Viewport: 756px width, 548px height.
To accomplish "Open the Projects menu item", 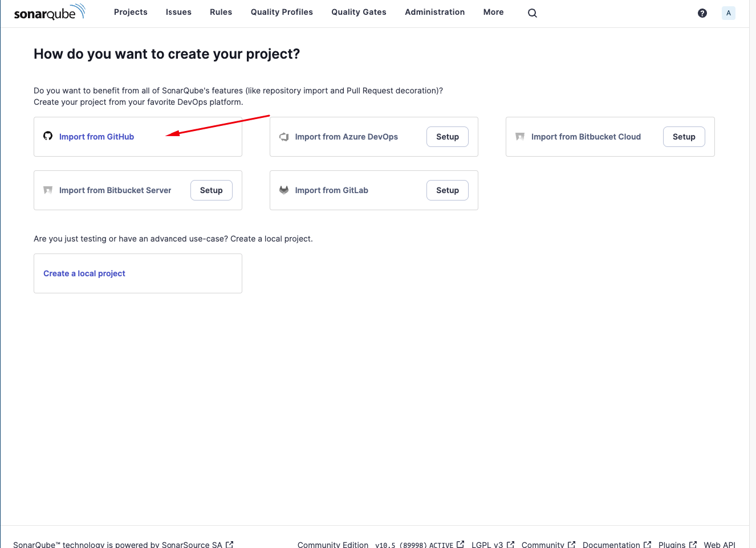I will click(131, 12).
